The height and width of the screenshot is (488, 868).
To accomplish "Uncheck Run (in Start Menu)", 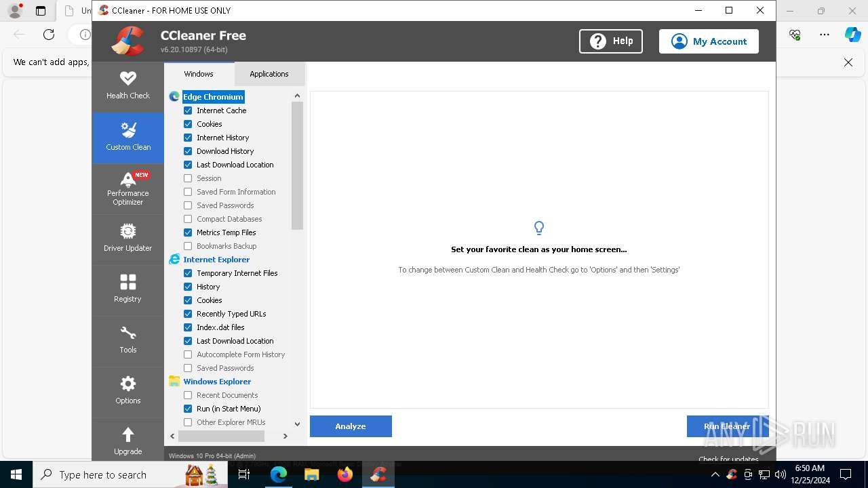I will pyautogui.click(x=188, y=409).
